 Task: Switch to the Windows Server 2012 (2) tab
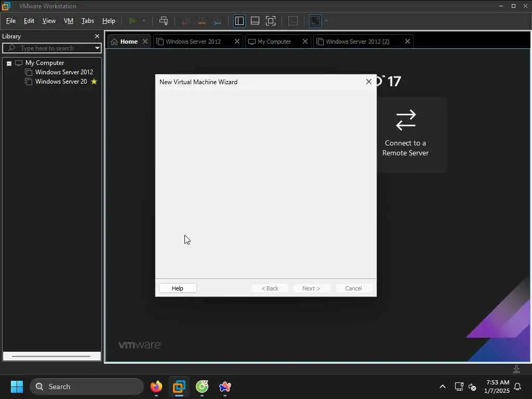click(x=357, y=42)
